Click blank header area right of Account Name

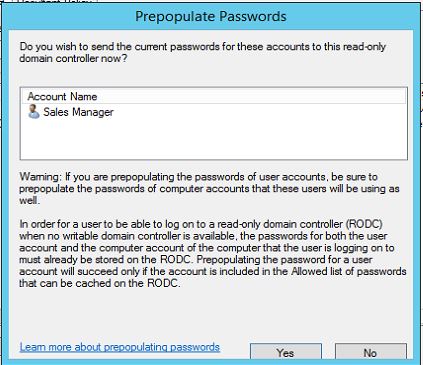click(x=252, y=97)
